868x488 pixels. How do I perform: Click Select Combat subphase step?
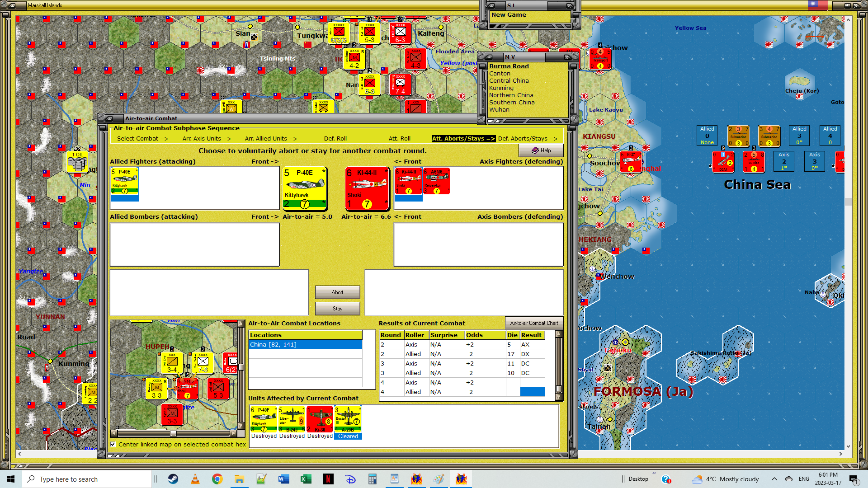[142, 139]
